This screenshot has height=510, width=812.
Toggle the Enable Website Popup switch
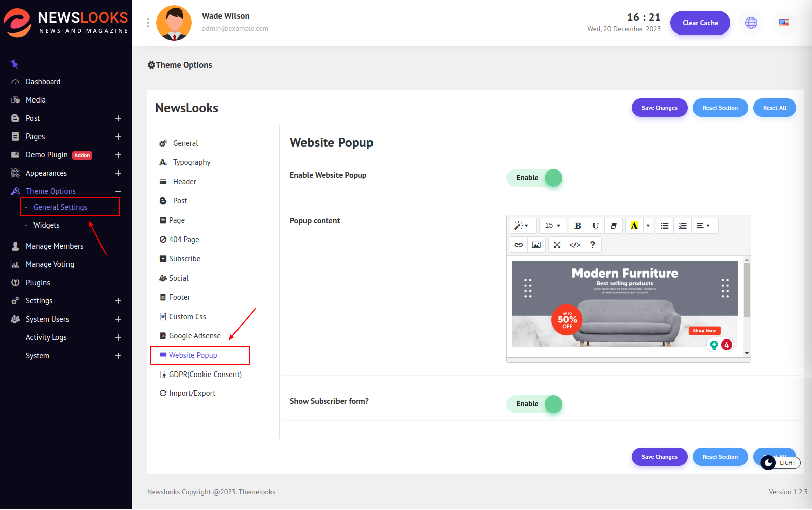click(535, 178)
